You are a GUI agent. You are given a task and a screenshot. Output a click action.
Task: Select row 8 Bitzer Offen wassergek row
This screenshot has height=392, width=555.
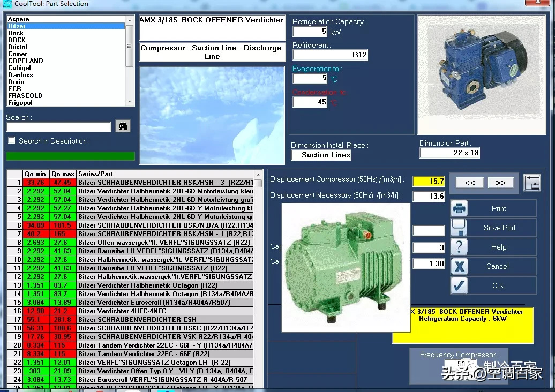coord(130,243)
